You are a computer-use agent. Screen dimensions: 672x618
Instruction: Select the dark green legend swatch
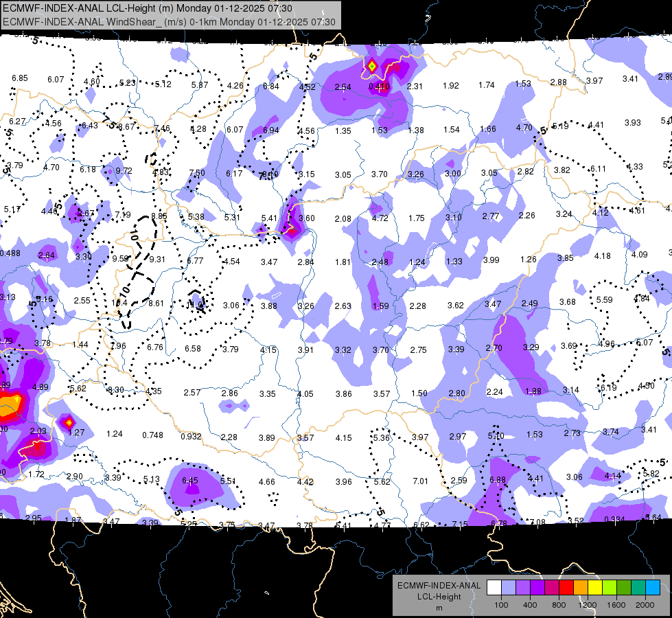coord(624,588)
